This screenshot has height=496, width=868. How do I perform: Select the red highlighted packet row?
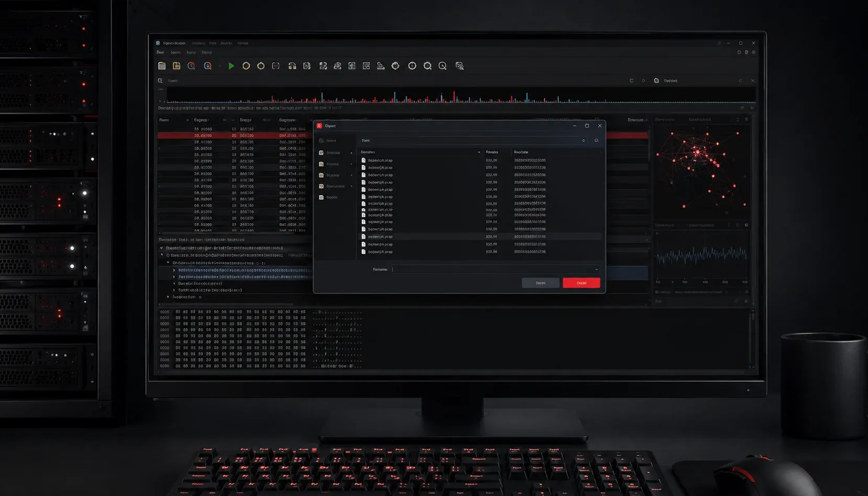point(403,136)
